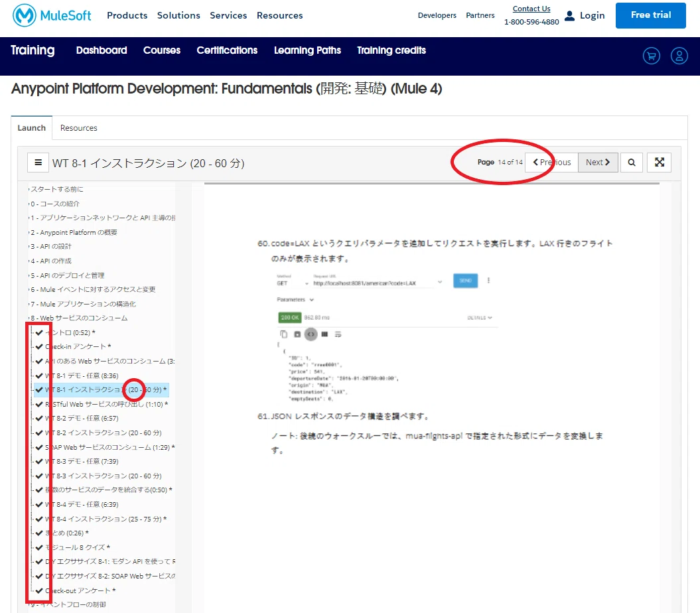700x613 pixels.
Task: Go to Certifications
Action: [x=227, y=50]
